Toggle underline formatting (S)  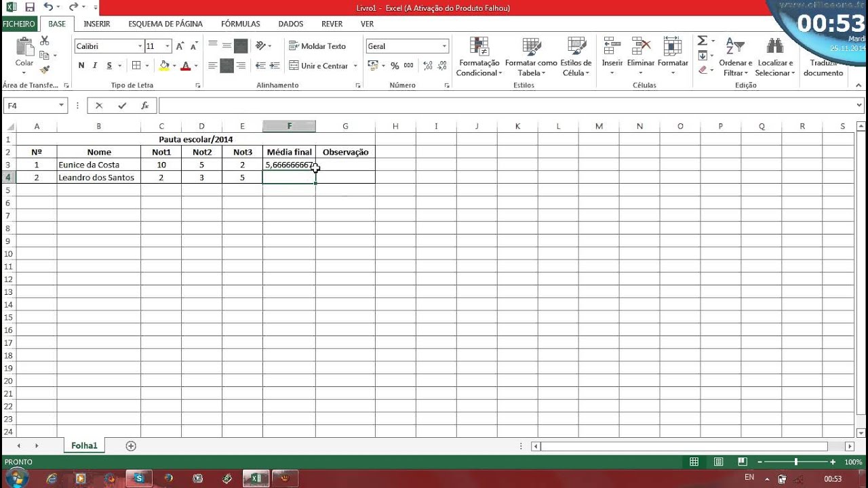(109, 66)
